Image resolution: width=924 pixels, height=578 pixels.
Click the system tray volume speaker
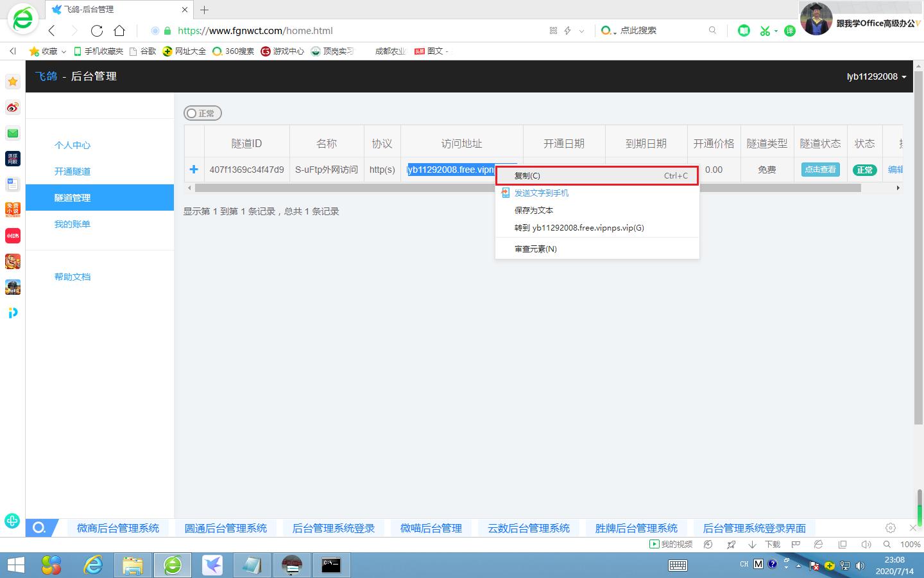pyautogui.click(x=860, y=566)
